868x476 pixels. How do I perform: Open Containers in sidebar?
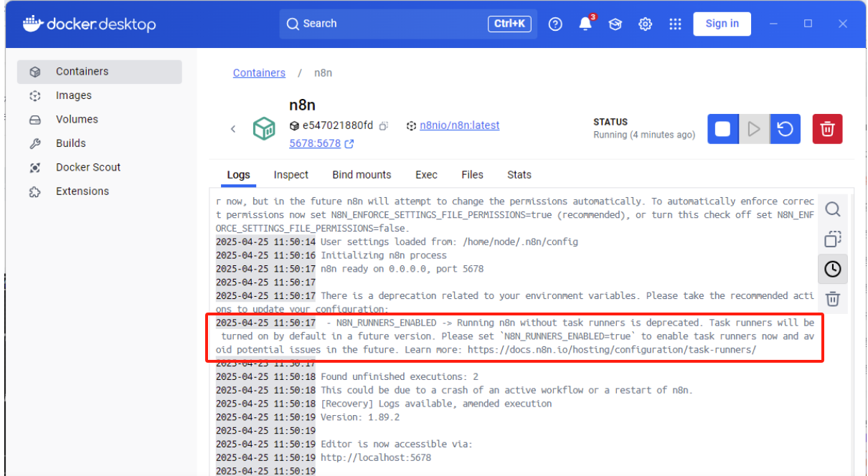100,72
